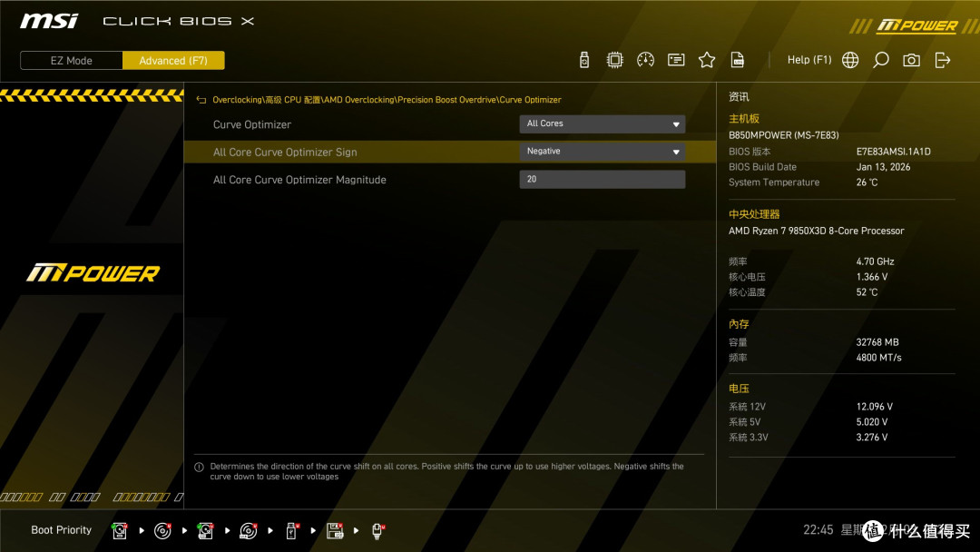Select the Curve Optimizer setting row label
980x552 pixels.
point(252,124)
